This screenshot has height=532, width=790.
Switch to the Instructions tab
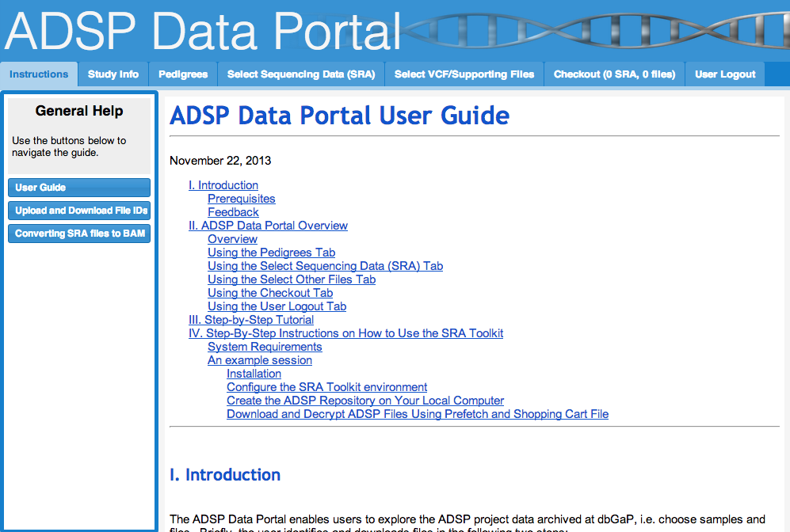pos(39,74)
